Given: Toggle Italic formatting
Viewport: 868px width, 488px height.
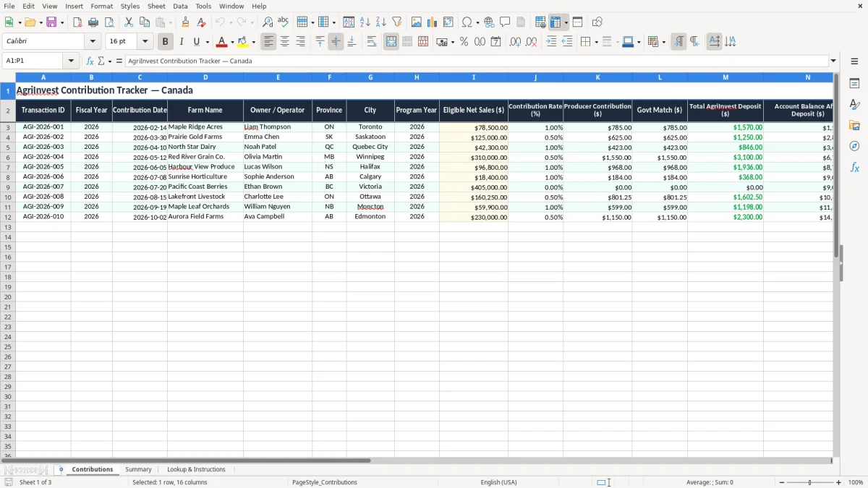Looking at the screenshot, I should [182, 42].
